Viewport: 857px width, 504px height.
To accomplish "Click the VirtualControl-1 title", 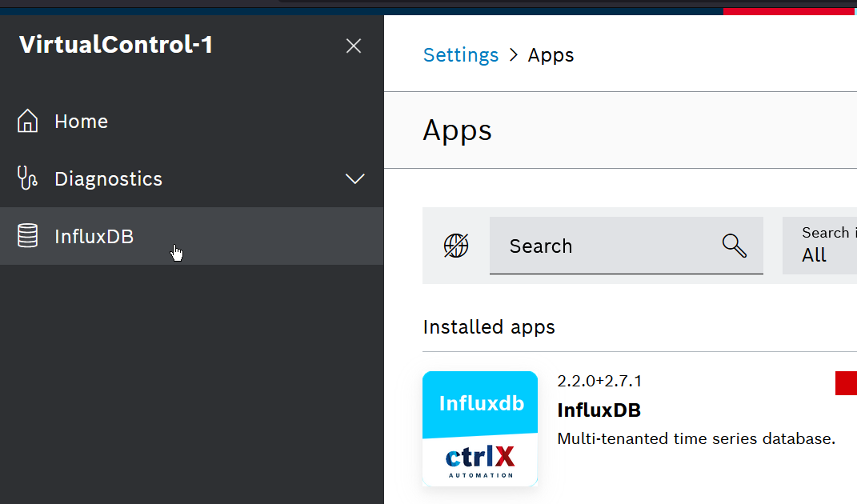I will [116, 45].
